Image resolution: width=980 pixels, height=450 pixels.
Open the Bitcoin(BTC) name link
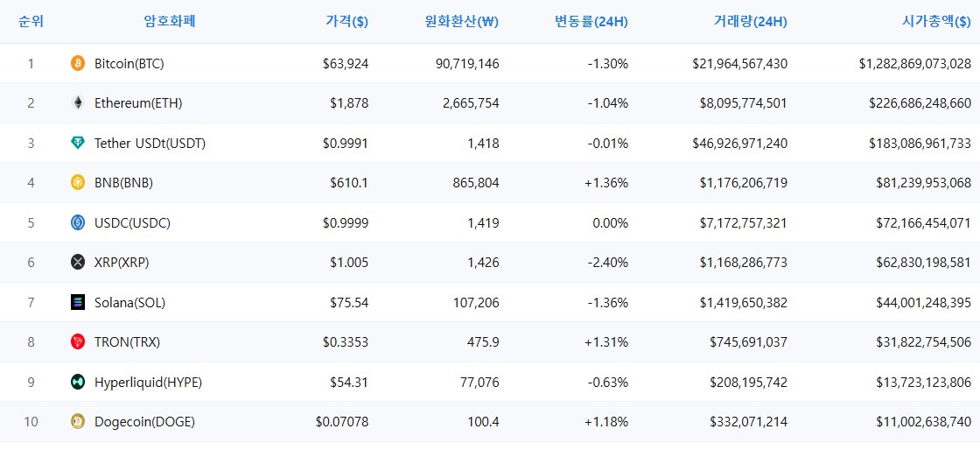click(129, 63)
